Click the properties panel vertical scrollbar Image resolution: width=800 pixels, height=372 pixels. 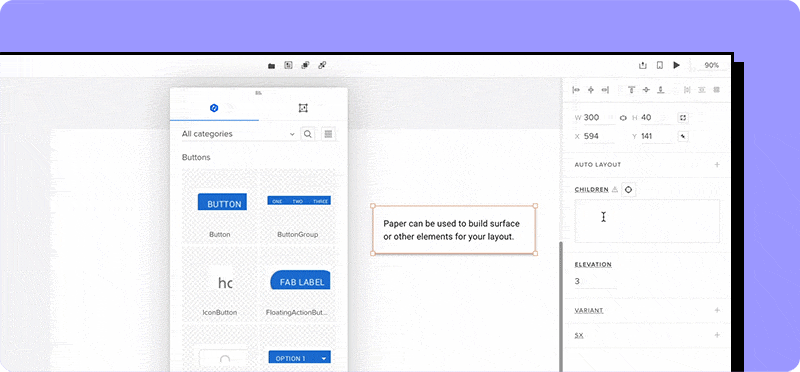[x=561, y=306]
